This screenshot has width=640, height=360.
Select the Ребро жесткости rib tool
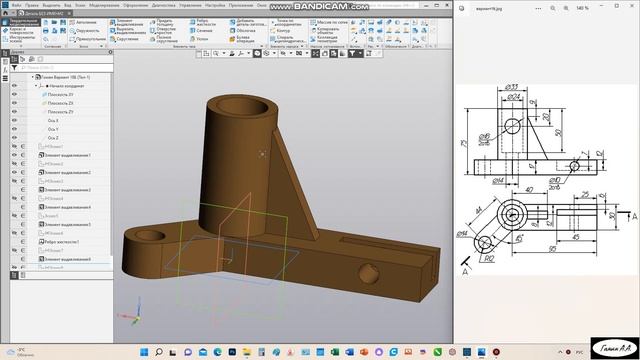[x=203, y=22]
